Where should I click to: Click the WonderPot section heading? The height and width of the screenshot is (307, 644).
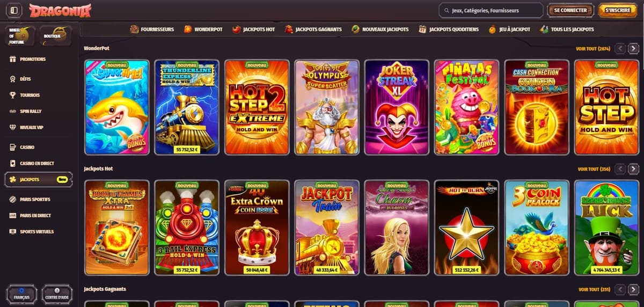[x=97, y=48]
